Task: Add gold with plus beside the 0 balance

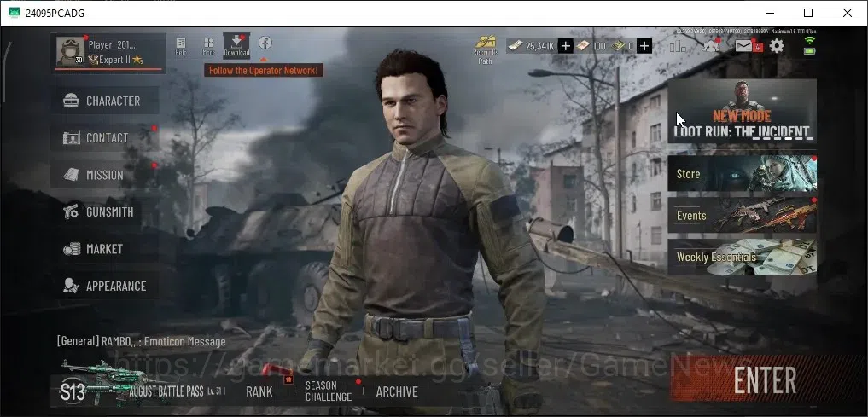Action: pos(644,46)
